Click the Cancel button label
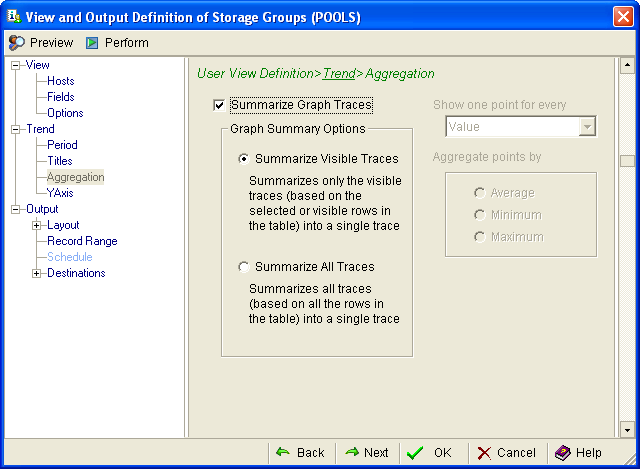 pos(516,453)
